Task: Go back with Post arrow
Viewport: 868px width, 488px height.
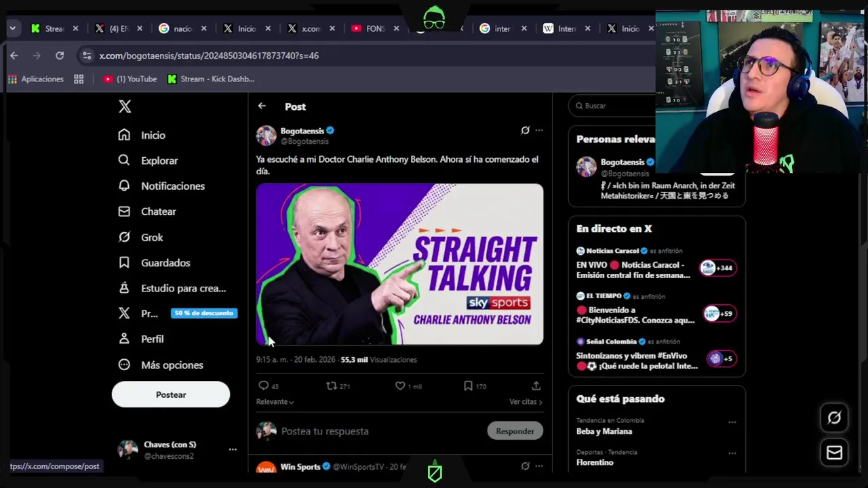Action: (x=262, y=106)
